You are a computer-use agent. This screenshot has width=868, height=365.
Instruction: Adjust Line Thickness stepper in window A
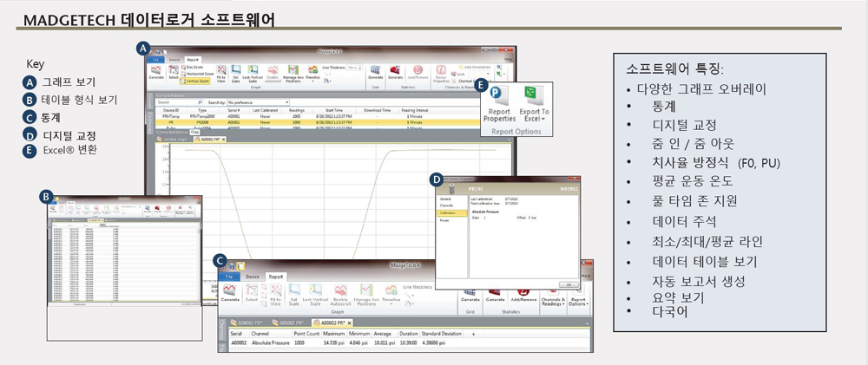(360, 68)
